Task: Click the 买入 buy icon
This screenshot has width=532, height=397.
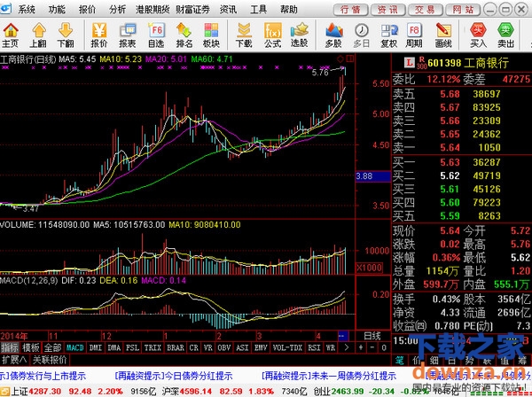Action: pyautogui.click(x=479, y=35)
